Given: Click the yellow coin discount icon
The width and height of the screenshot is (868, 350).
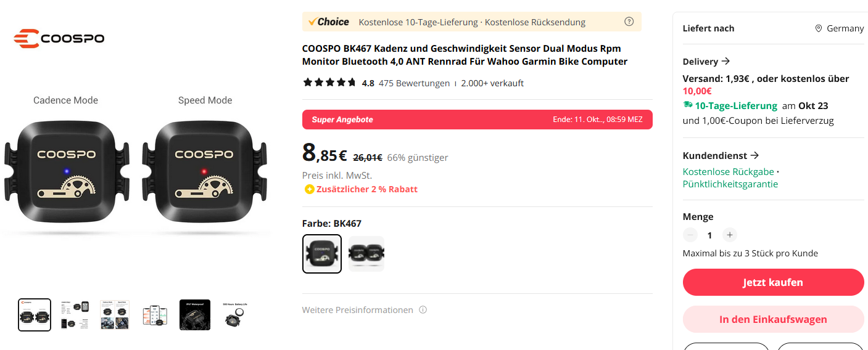Looking at the screenshot, I should tap(309, 189).
